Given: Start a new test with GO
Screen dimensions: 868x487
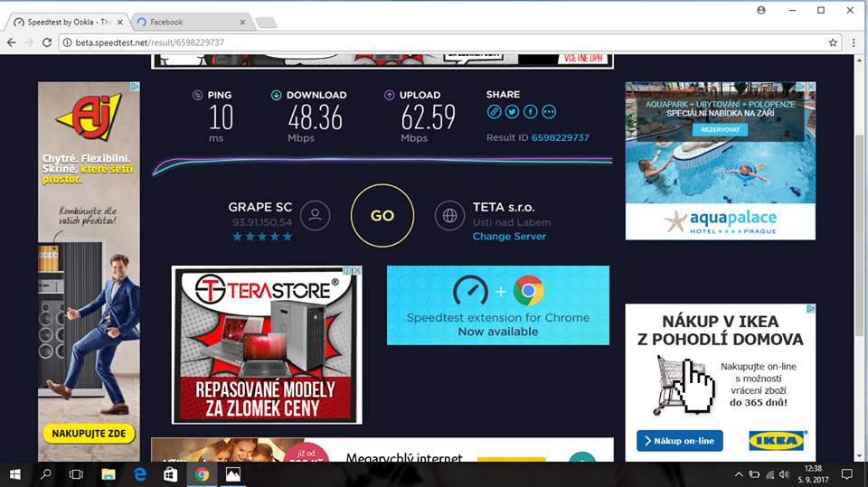Looking at the screenshot, I should (x=382, y=215).
